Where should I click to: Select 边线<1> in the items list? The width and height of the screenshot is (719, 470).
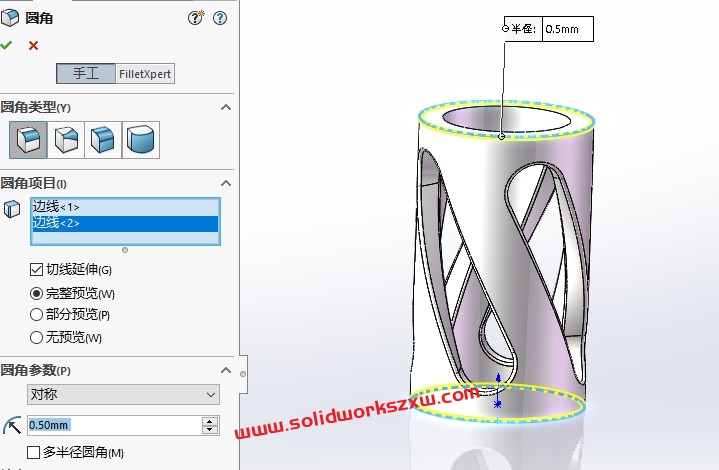tap(125, 207)
